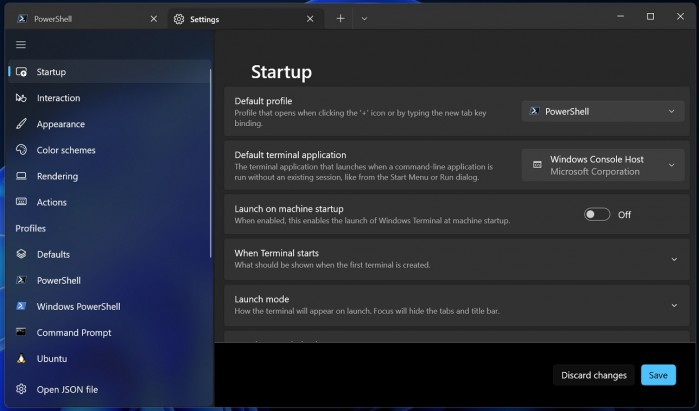Enable Launch on machine startup toggle
This screenshot has width=700, height=411.
tap(597, 214)
